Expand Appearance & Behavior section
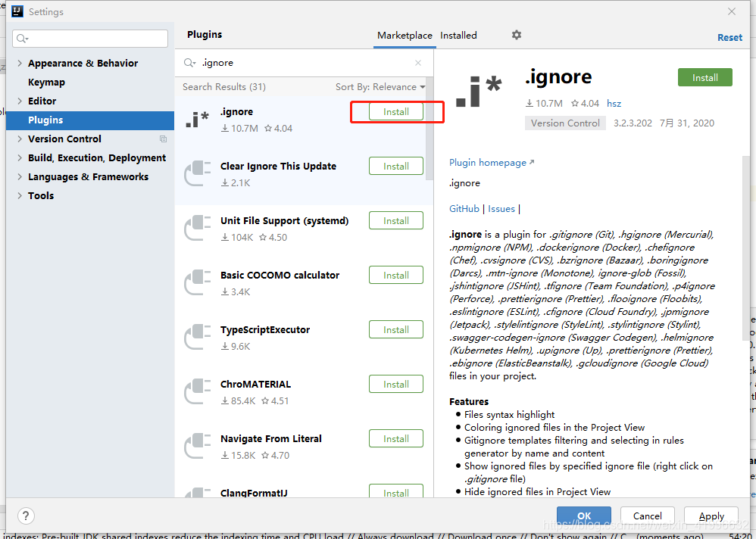756x539 pixels. 20,63
